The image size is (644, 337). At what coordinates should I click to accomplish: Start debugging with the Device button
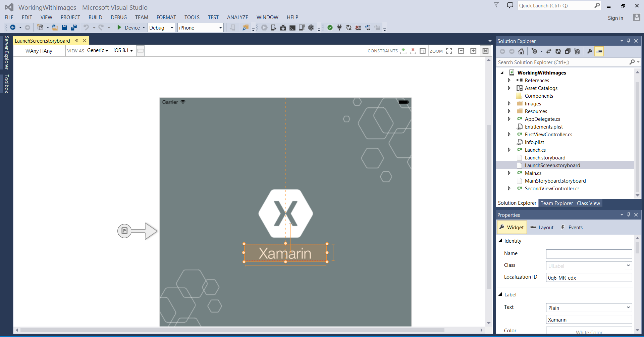(x=129, y=28)
